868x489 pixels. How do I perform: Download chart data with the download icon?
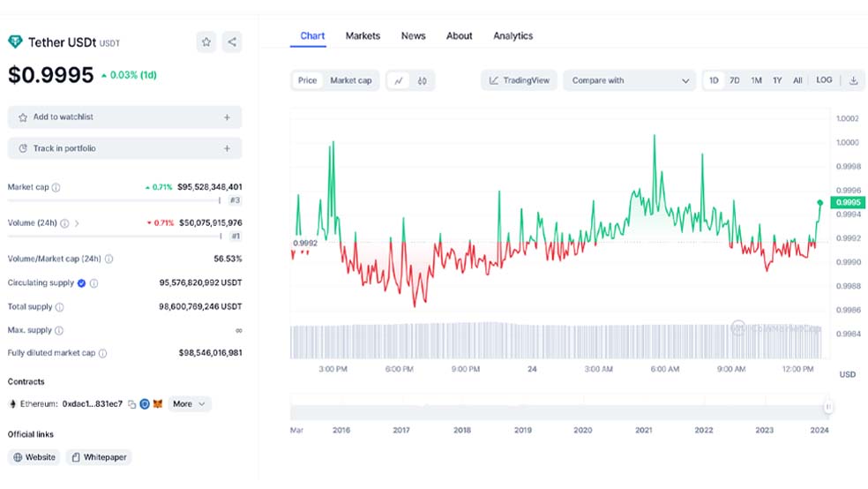pyautogui.click(x=853, y=80)
